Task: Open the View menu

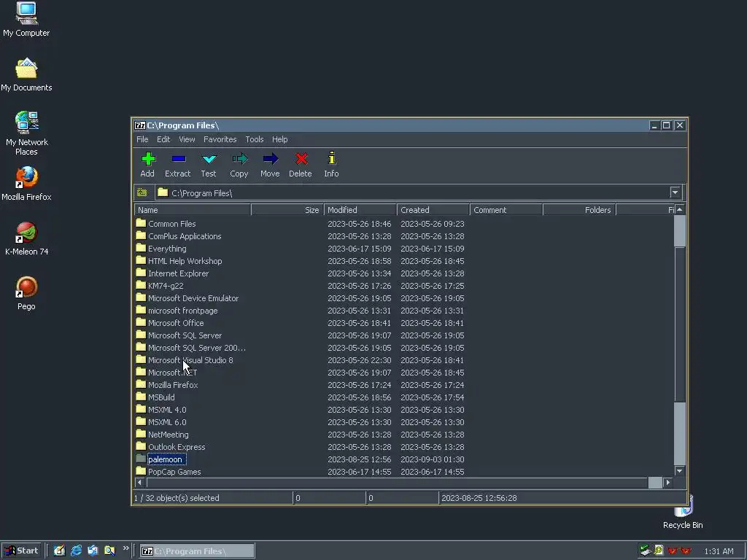Action: [187, 139]
